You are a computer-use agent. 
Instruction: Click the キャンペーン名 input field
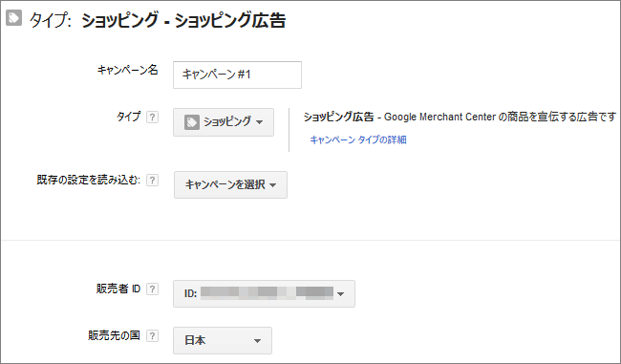237,75
